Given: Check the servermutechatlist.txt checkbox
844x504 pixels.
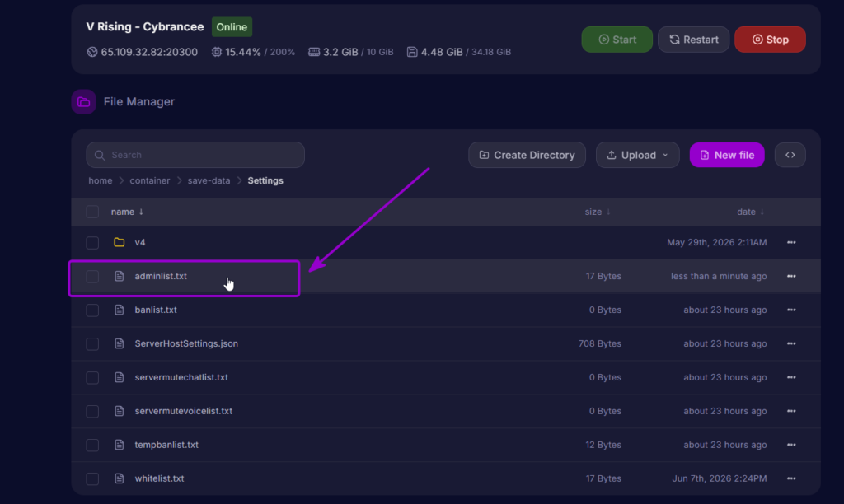Looking at the screenshot, I should [92, 378].
